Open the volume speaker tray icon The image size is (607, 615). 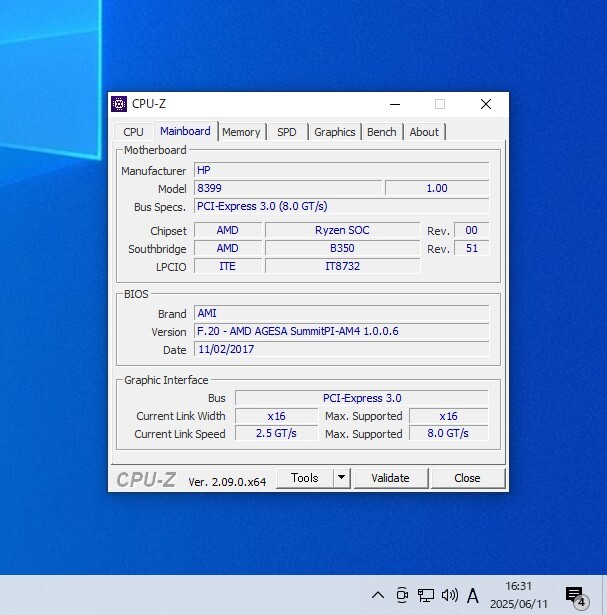450,595
